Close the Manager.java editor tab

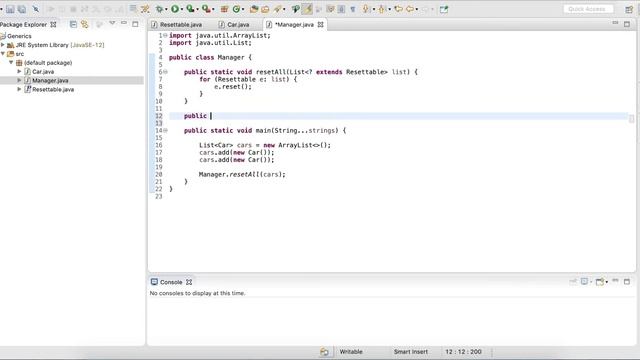coord(320,24)
